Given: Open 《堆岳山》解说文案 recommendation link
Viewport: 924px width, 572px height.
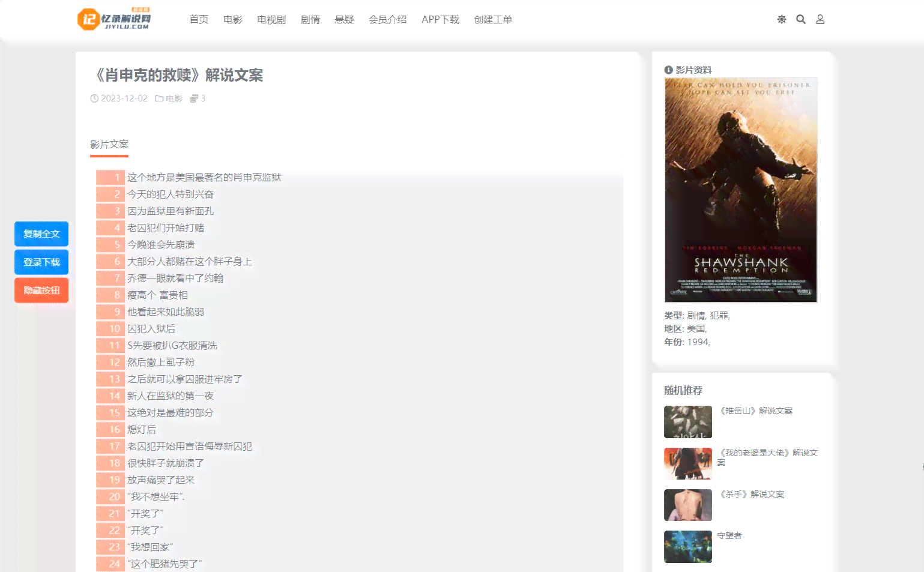Looking at the screenshot, I should (755, 411).
